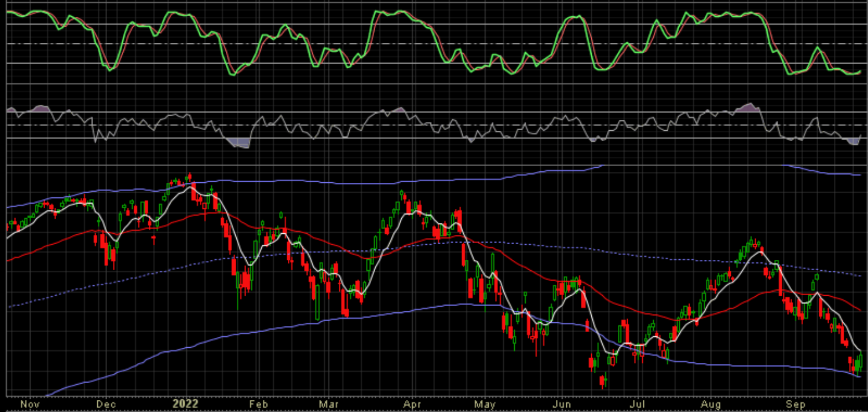This screenshot has height=412, width=868.
Task: Click the 2022 year label on the axis
Action: point(185,404)
